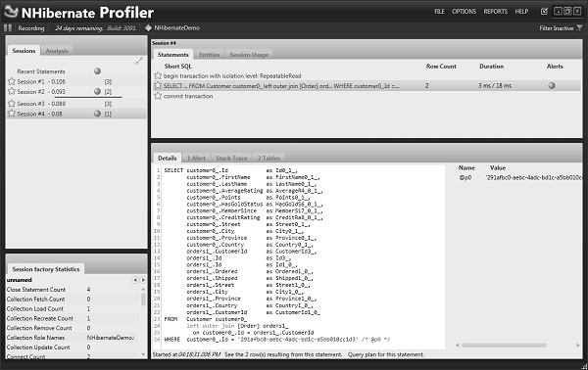Viewport: 588px width, 370px height.
Task: Star the commit transaction statement
Action: [x=158, y=96]
